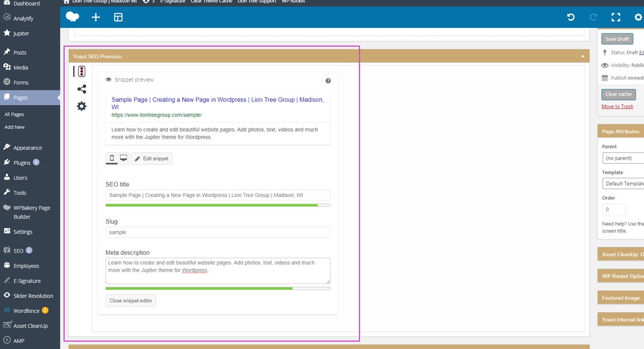The width and height of the screenshot is (644, 349).
Task: Open the page builder settings gear
Action: tap(638, 17)
